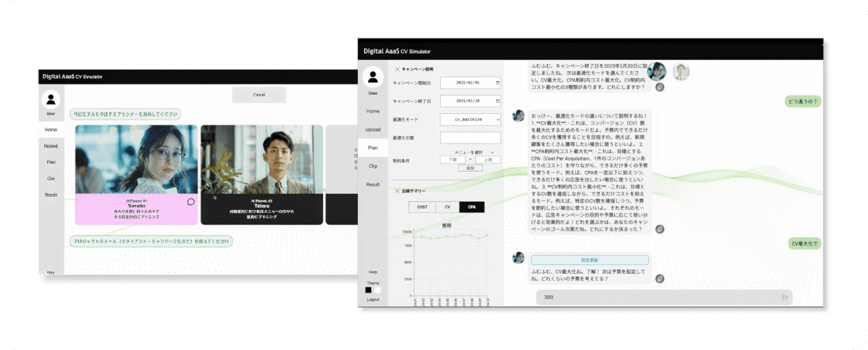Image resolution: width=868 pixels, height=350 pixels.
Task: Open the Upload tab in right sidebar
Action: point(372,129)
